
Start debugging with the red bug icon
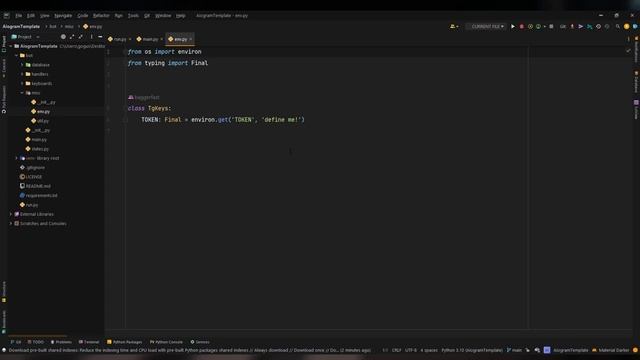click(x=522, y=27)
